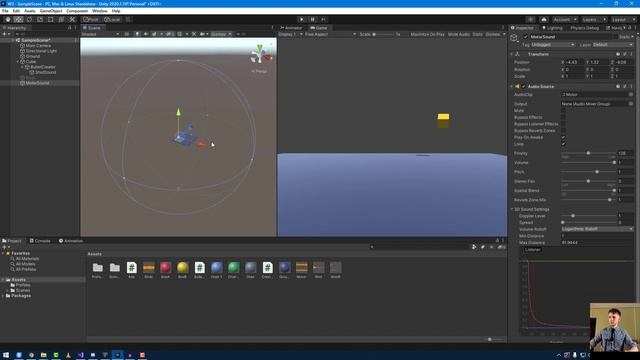
Task: Toggle scene lighting icon in Scene toolbar
Action: tap(137, 34)
